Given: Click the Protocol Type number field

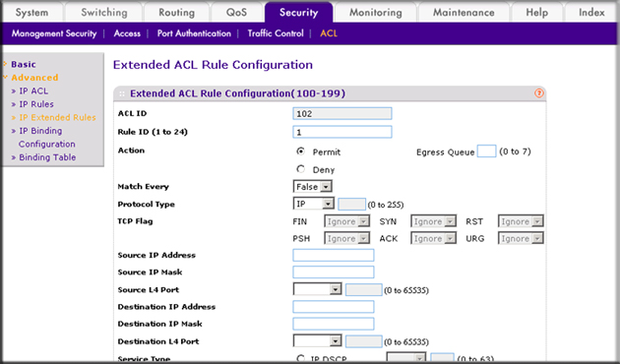Looking at the screenshot, I should pos(352,205).
